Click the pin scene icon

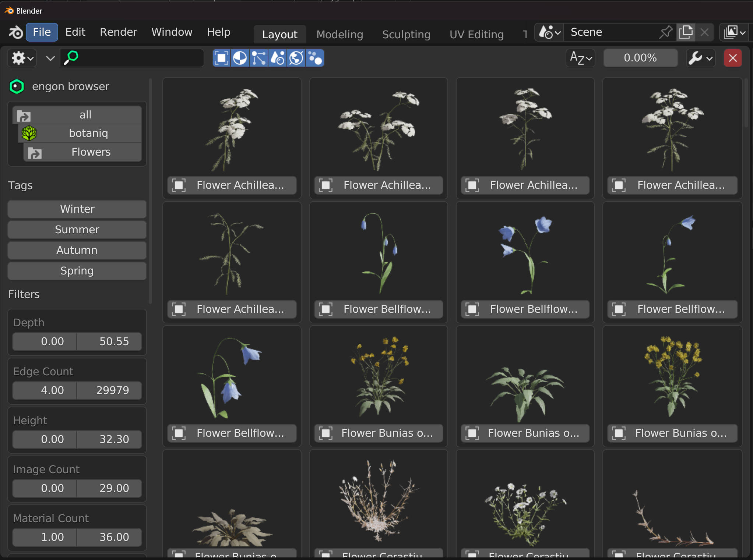point(665,32)
